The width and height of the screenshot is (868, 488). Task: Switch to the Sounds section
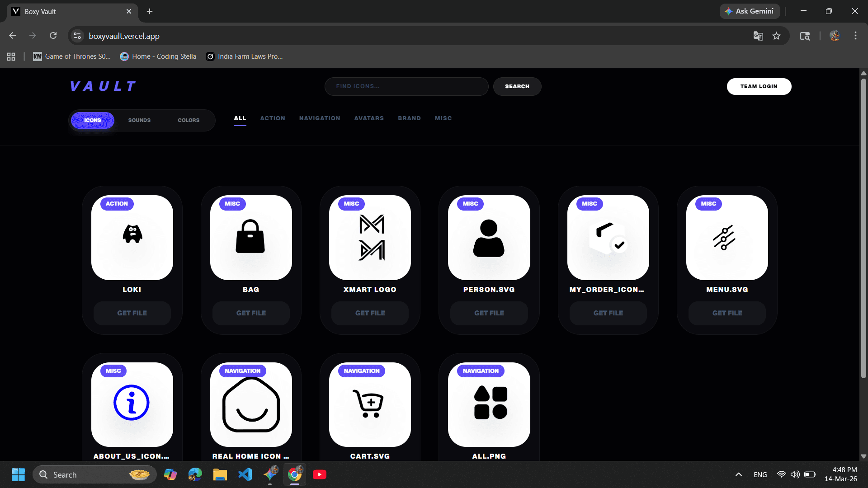point(139,120)
